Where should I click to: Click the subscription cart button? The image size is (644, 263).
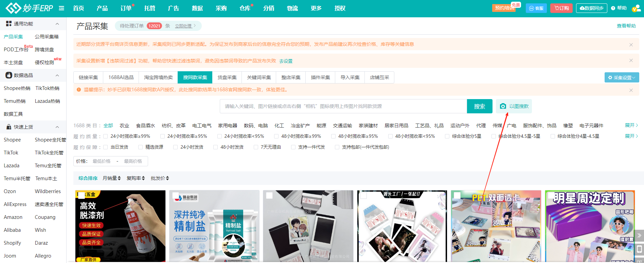coord(561,8)
